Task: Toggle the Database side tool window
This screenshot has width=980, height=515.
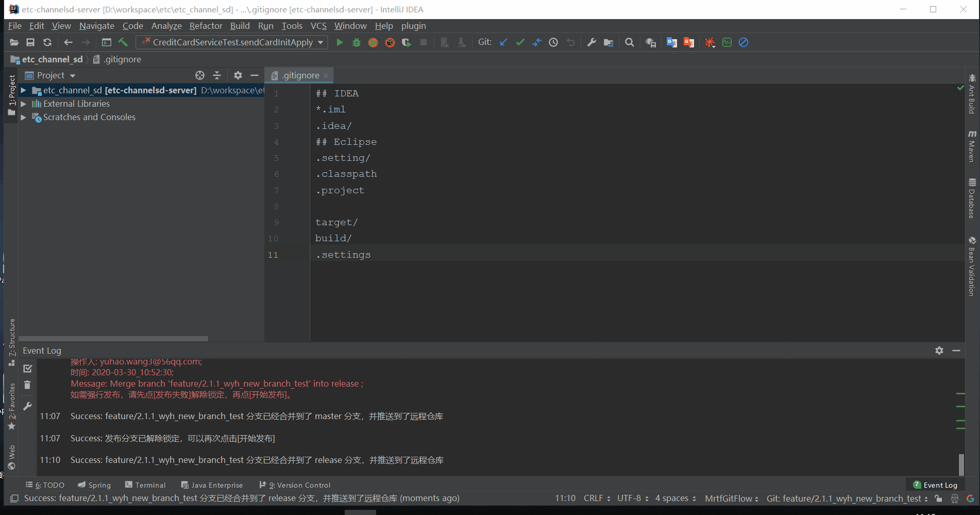Action: click(972, 198)
